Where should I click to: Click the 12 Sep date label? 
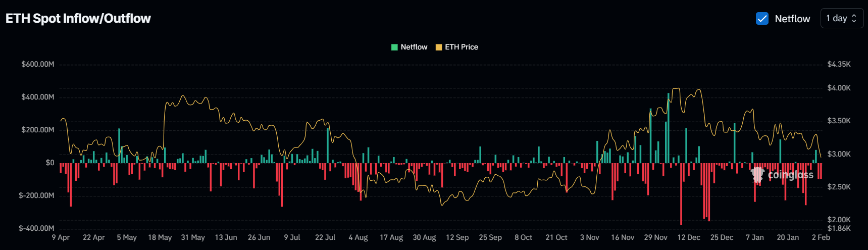[457, 237]
